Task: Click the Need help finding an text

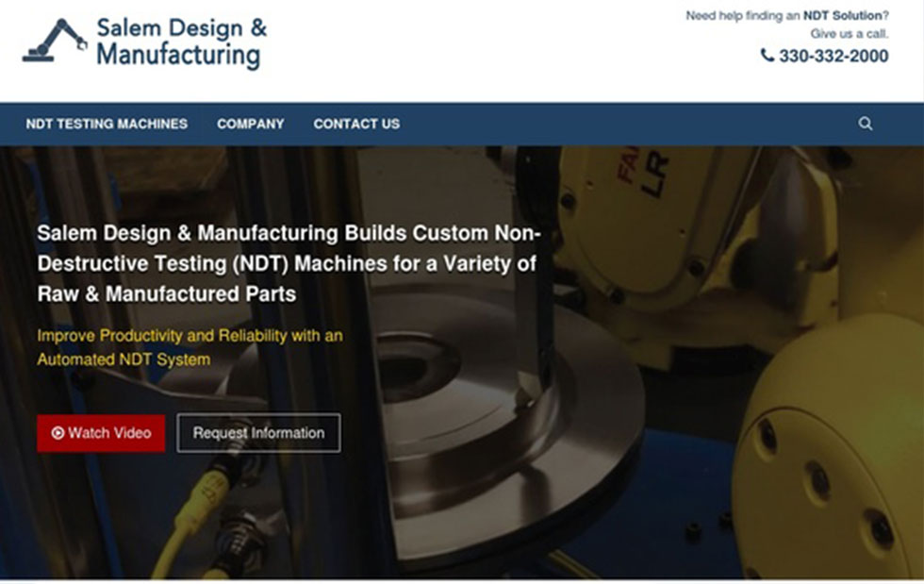Action: click(x=743, y=15)
